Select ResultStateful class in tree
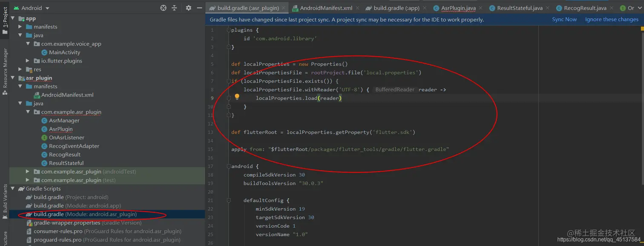644x246 pixels. [x=66, y=163]
